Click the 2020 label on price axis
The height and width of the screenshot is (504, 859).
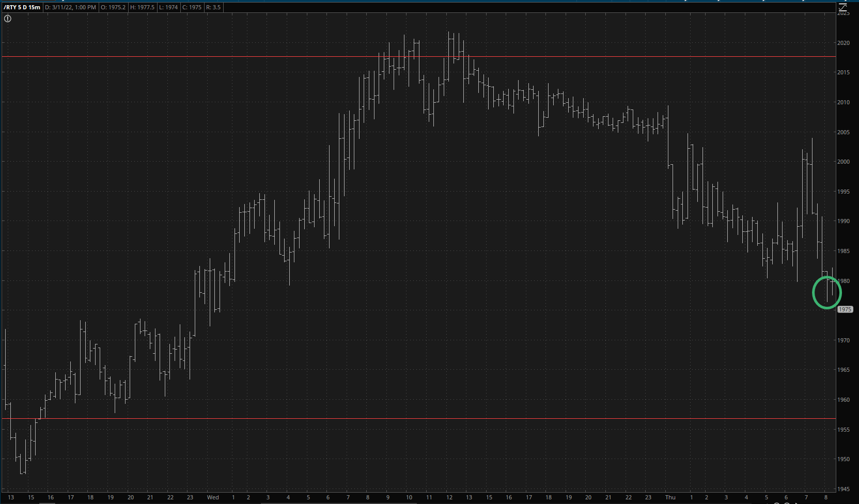tap(843, 43)
